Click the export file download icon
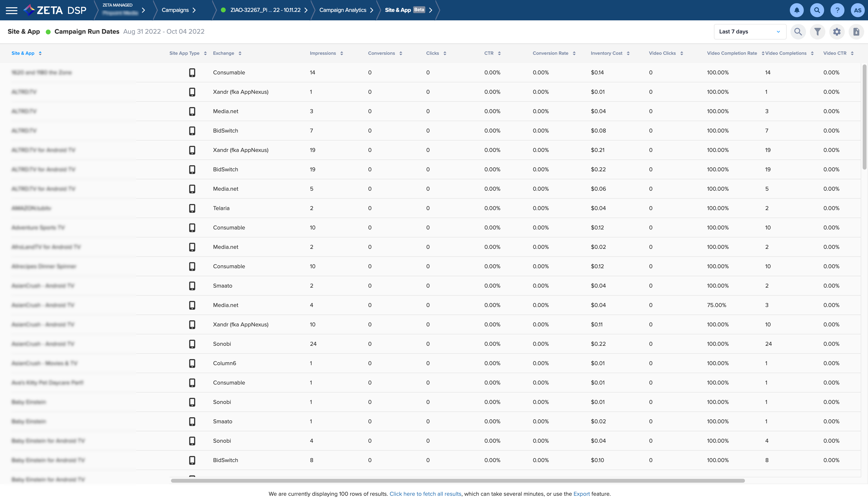 click(856, 32)
